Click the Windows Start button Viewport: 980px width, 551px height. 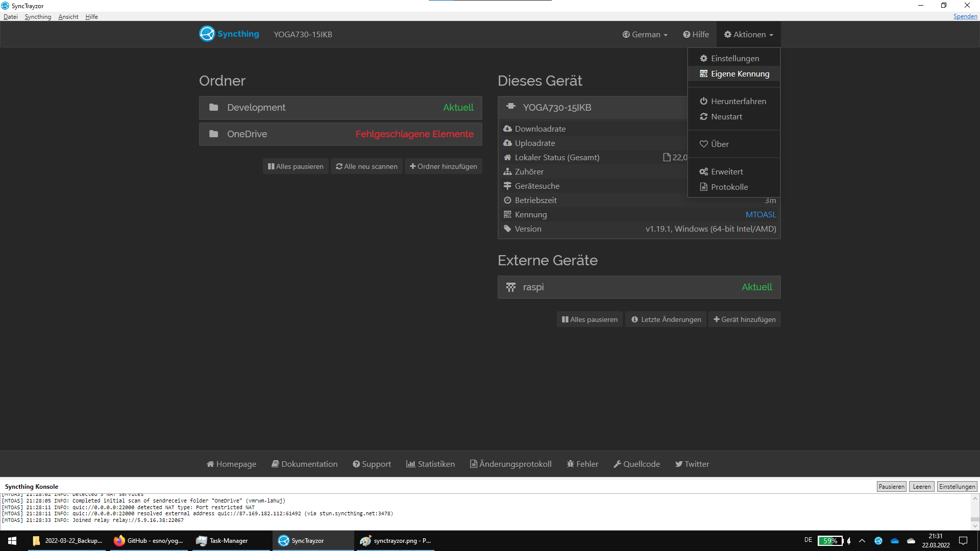click(12, 541)
